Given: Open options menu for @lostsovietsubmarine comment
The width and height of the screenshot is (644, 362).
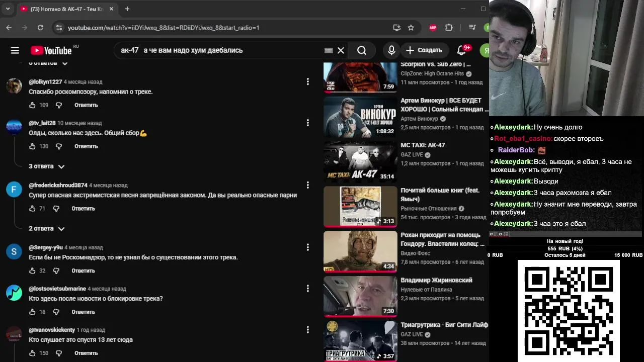Looking at the screenshot, I should tap(308, 289).
